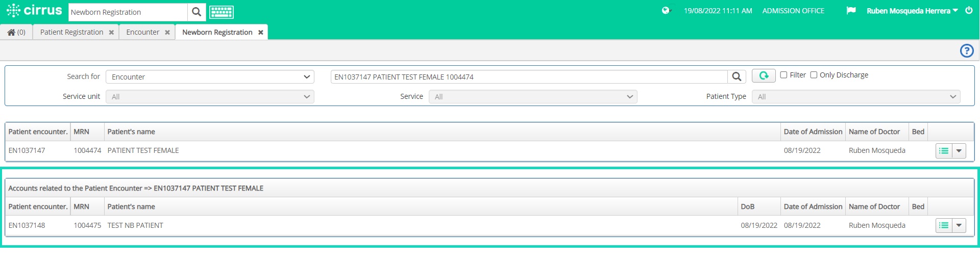This screenshot has height=262, width=980.
Task: Expand the Search for Encounter dropdown
Action: point(210,77)
